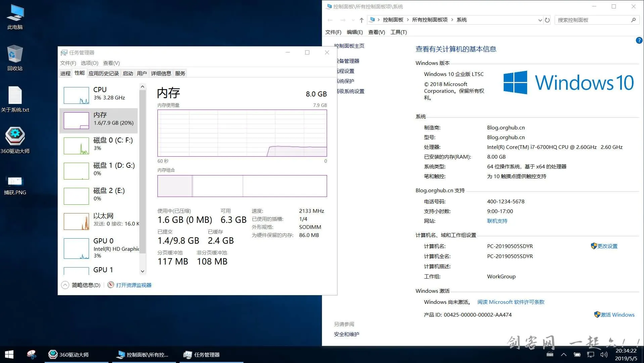Image resolution: width=644 pixels, height=363 pixels.
Task: Open 打开资源监视器 resource monitor link
Action: (134, 285)
